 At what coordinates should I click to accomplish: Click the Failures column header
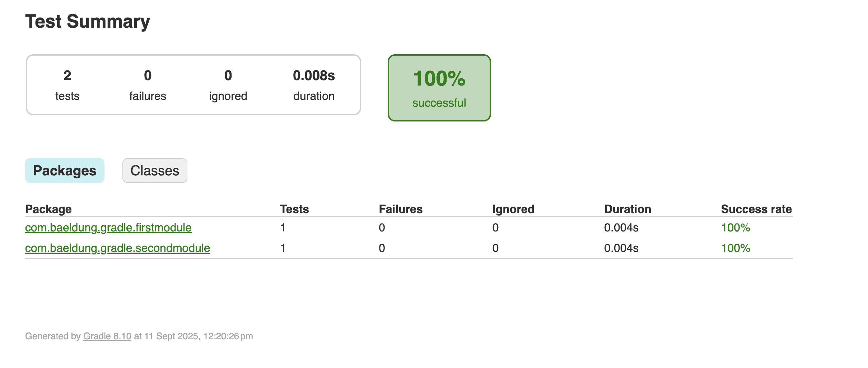400,209
